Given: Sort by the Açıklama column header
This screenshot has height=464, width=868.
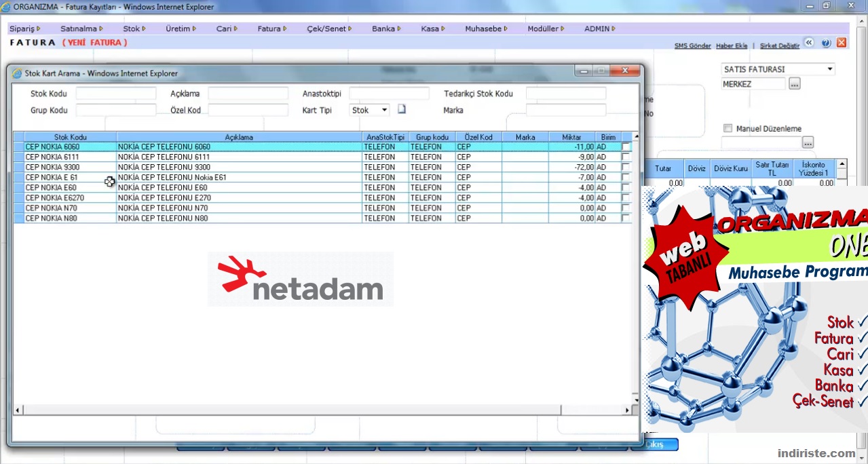Looking at the screenshot, I should pos(239,137).
